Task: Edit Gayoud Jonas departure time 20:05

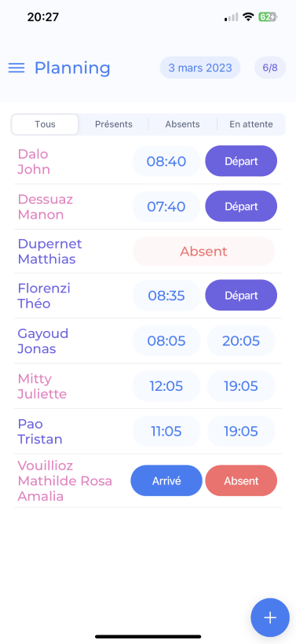Action: click(241, 341)
